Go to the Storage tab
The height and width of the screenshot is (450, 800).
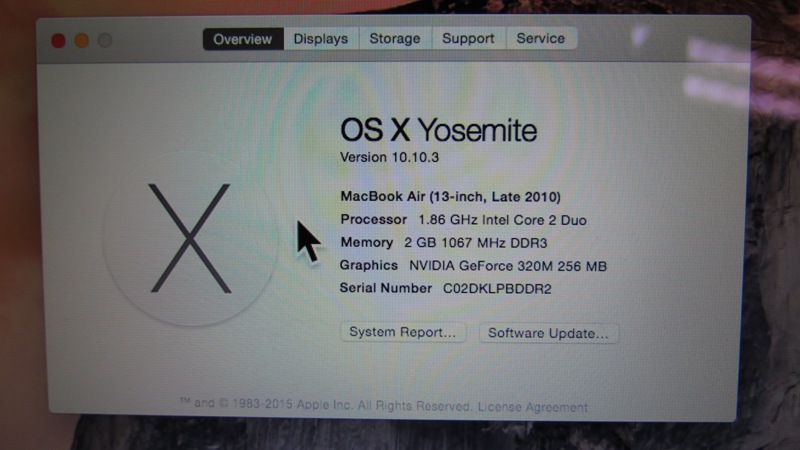click(395, 39)
